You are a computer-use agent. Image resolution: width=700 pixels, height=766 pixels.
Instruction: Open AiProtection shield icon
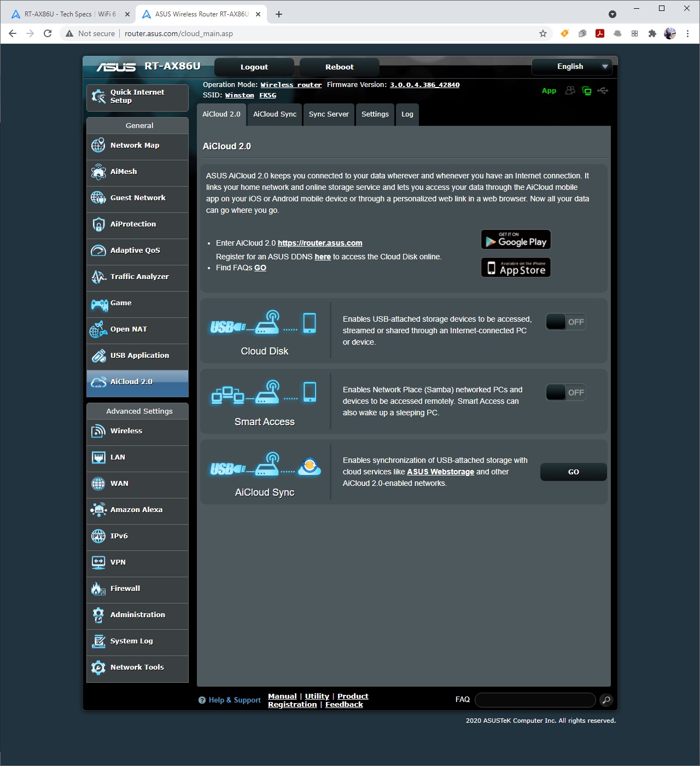(x=98, y=224)
